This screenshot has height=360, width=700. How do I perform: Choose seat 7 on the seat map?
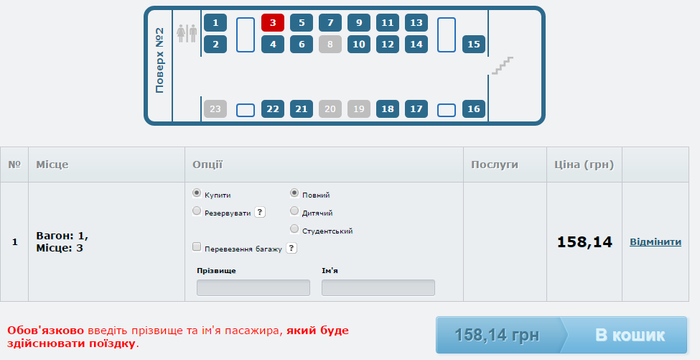[x=330, y=23]
